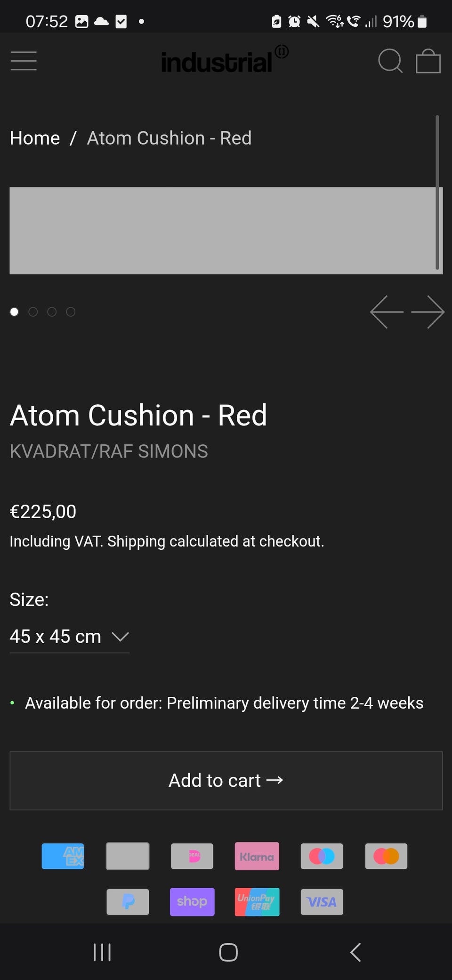This screenshot has width=452, height=980.
Task: Tap the search magnifier icon
Action: 390,61
